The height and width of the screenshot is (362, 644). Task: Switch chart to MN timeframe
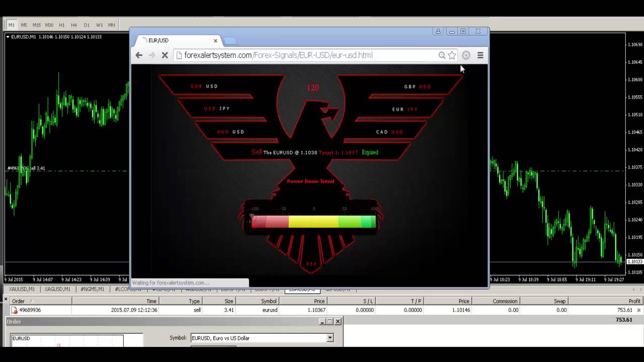pos(111,25)
